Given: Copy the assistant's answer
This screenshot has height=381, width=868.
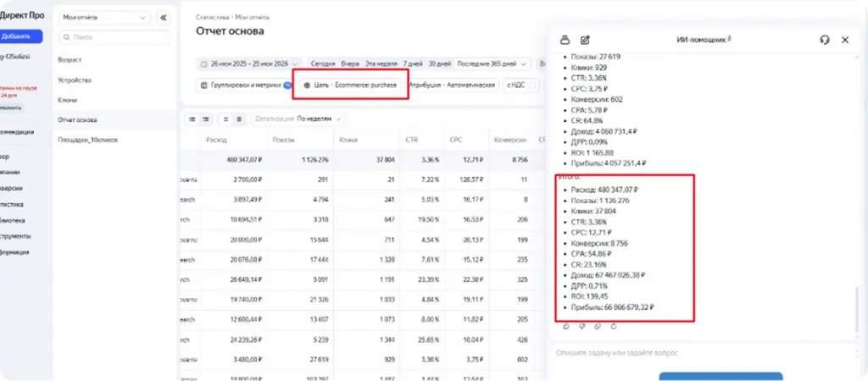Looking at the screenshot, I should pyautogui.click(x=598, y=326).
